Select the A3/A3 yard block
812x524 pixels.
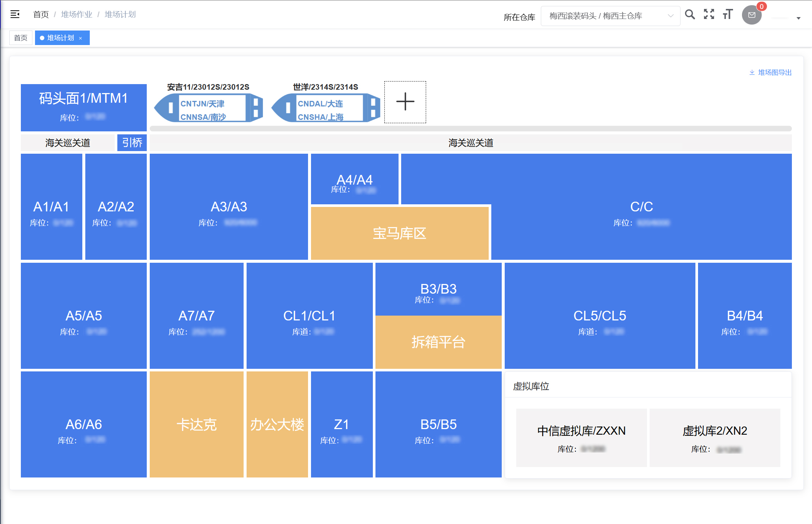(x=229, y=207)
